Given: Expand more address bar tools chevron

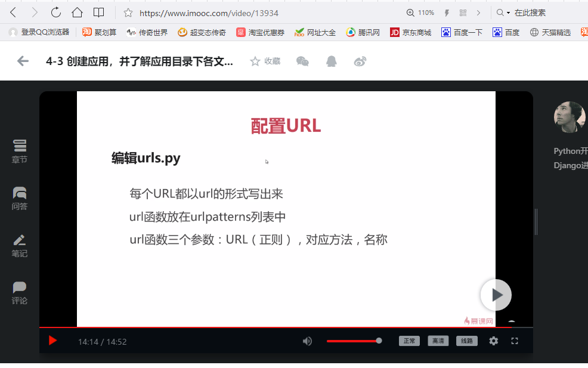Looking at the screenshot, I should pyautogui.click(x=478, y=13).
